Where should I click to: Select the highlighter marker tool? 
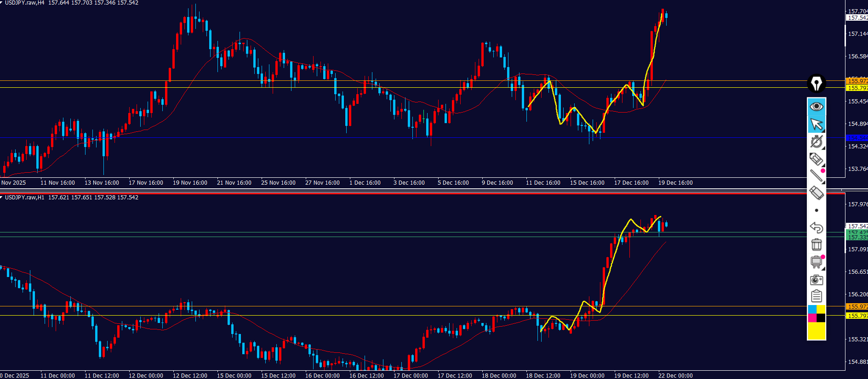[817, 159]
